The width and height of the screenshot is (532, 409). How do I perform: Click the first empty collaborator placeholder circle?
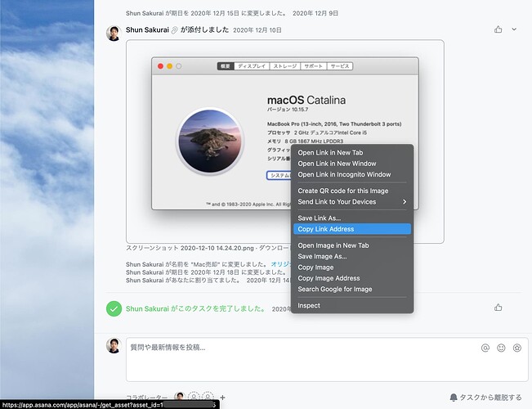point(194,397)
